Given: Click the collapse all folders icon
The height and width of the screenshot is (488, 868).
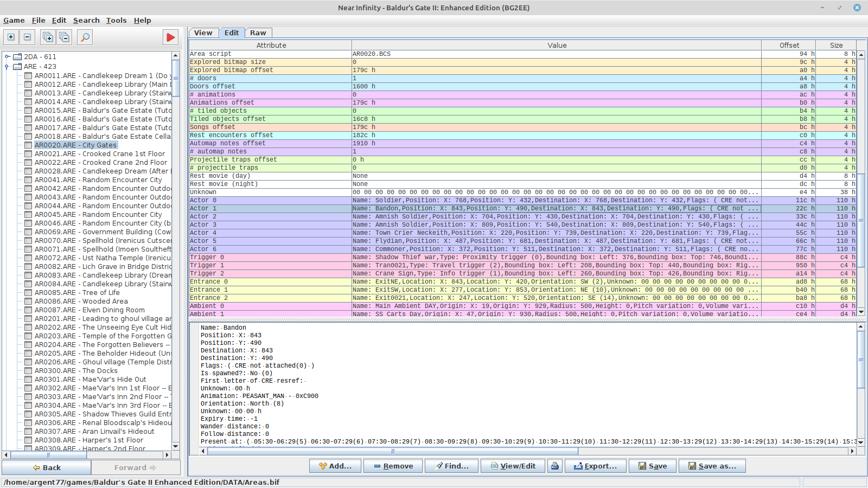Looking at the screenshot, I should coord(65,37).
